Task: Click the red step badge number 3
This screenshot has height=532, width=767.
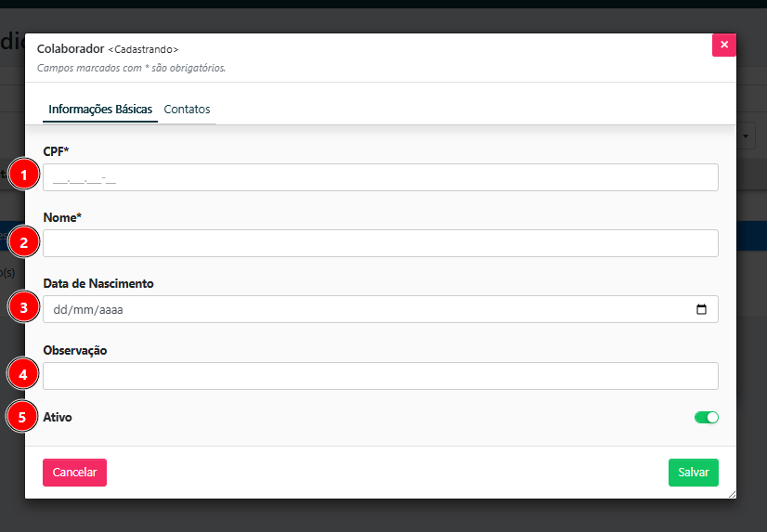Action: (x=24, y=306)
